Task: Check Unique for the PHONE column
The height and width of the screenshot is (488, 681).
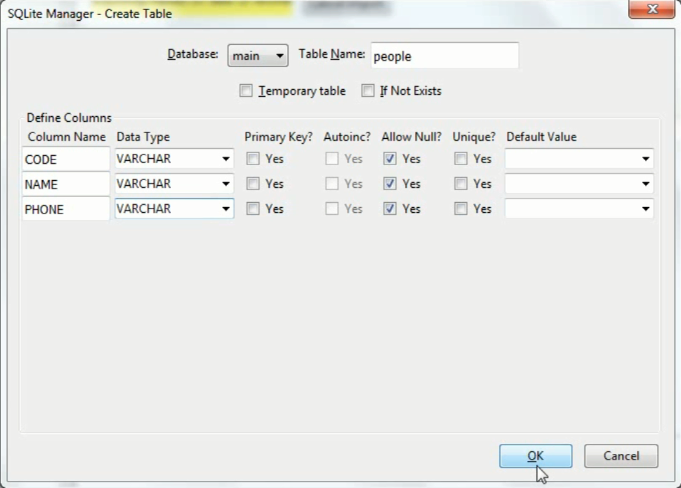Action: (x=460, y=209)
